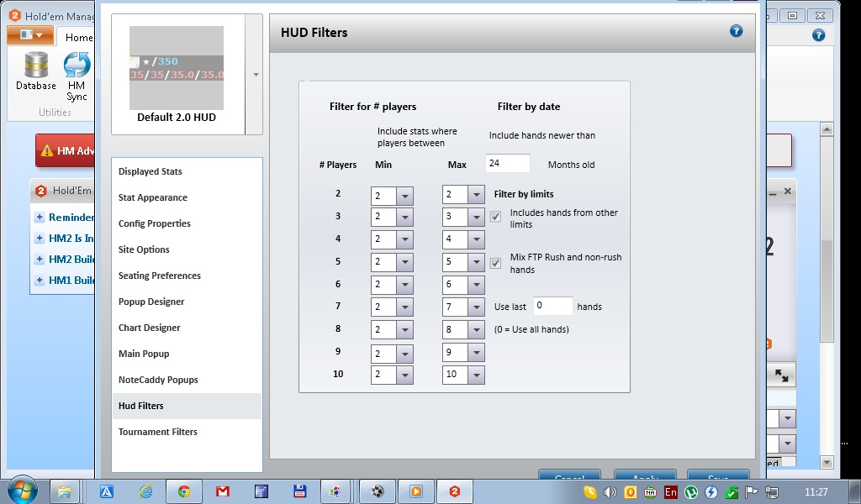
Task: Open Min dropdown for 5 players
Action: [404, 262]
